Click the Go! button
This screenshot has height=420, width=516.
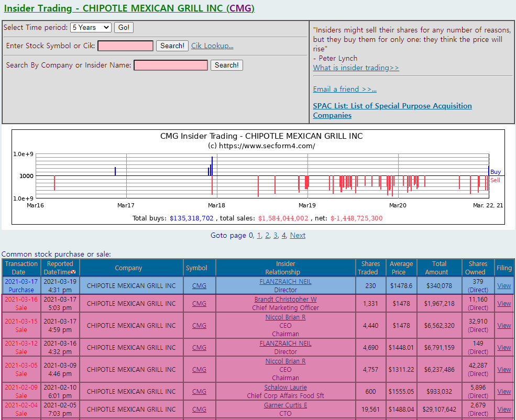(124, 27)
